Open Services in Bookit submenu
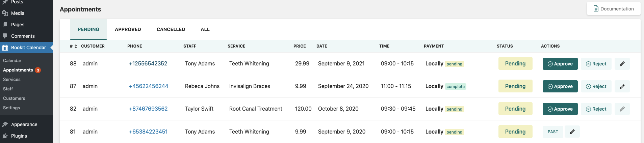The image size is (644, 143). (x=12, y=79)
